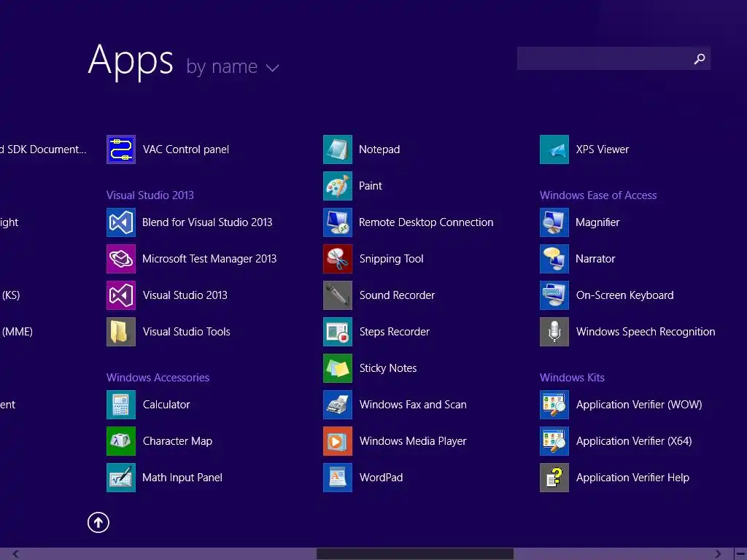Click the right scroll arrow
The height and width of the screenshot is (560, 747).
point(718,554)
